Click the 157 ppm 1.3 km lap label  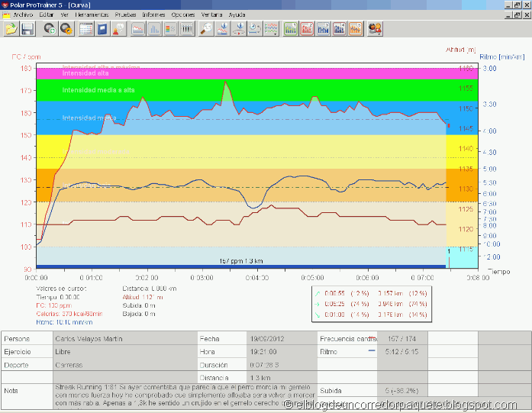tap(241, 261)
